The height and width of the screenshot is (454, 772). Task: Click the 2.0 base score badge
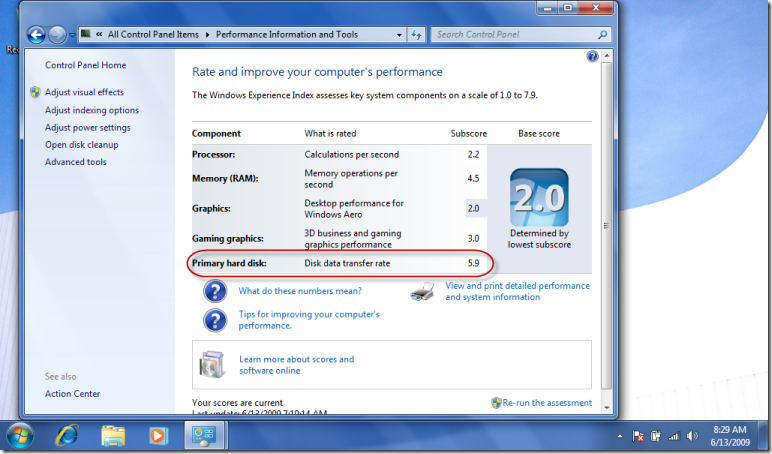coord(539,197)
